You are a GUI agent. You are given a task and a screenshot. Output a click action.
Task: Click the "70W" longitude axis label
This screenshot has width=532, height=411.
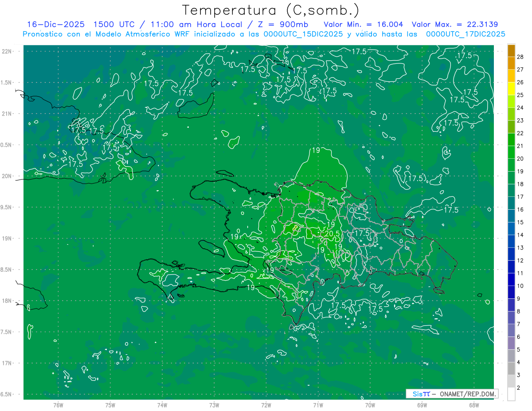(x=370, y=405)
